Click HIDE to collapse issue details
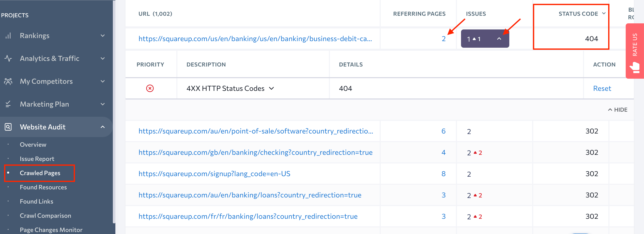 [618, 110]
